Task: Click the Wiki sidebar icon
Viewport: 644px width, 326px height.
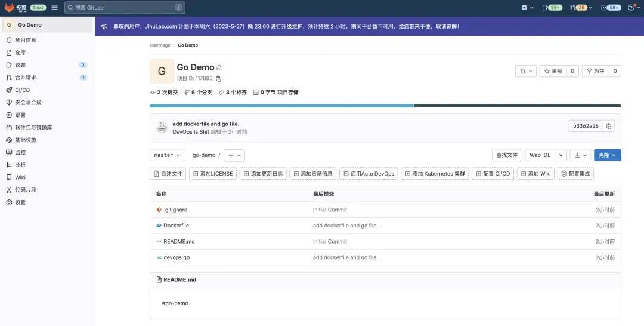Action: (9, 177)
